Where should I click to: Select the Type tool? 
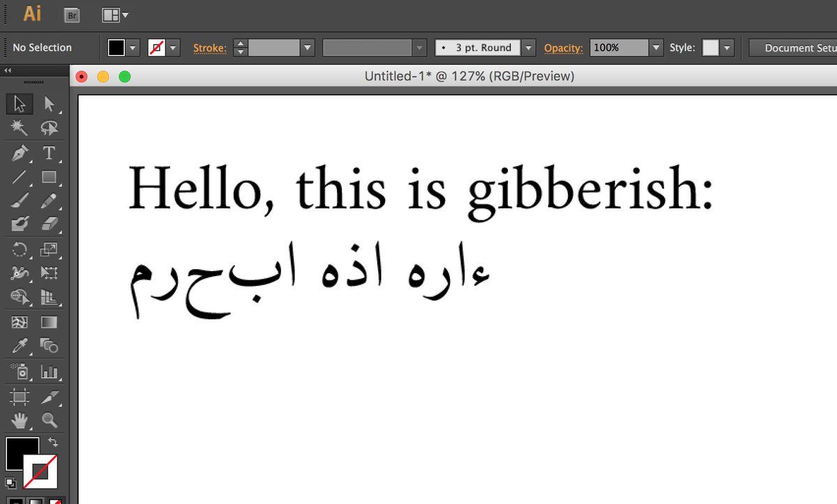click(49, 153)
